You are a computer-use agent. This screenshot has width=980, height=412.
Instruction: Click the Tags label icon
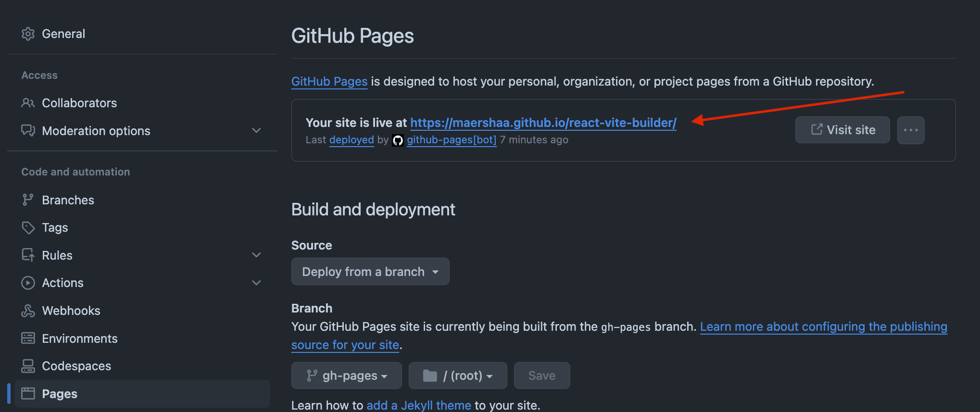pyautogui.click(x=28, y=227)
